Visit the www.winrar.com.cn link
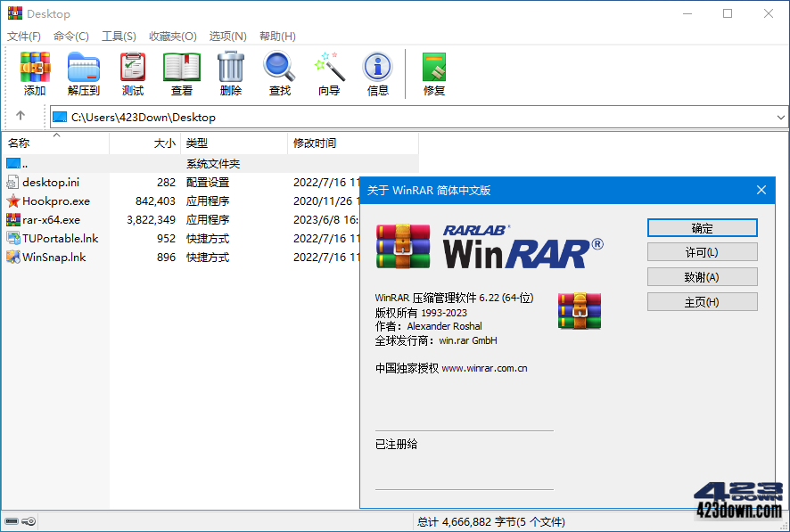 pos(486,368)
